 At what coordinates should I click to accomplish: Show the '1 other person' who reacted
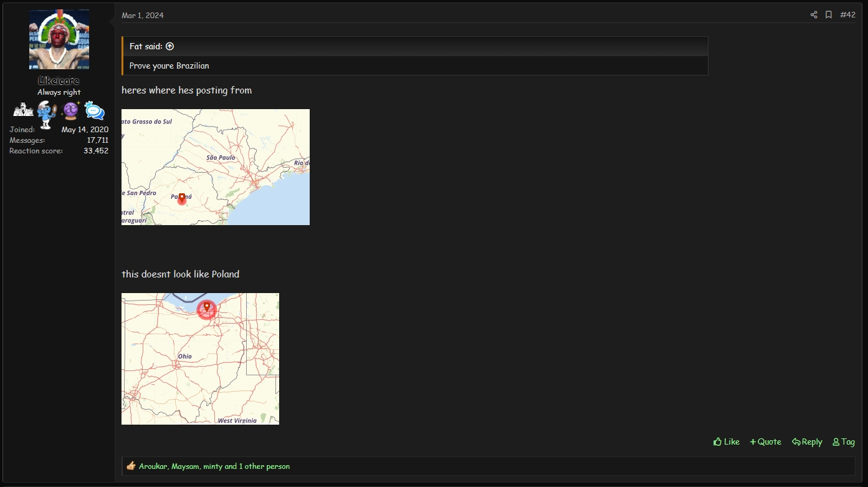coord(264,466)
